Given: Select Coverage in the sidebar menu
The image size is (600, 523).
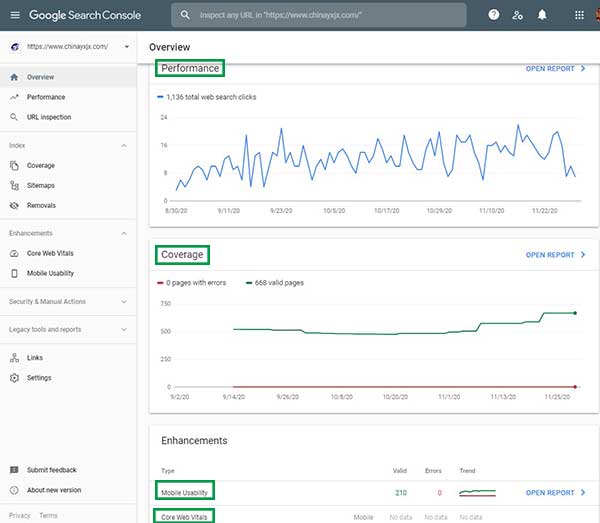Looking at the screenshot, I should 41,165.
